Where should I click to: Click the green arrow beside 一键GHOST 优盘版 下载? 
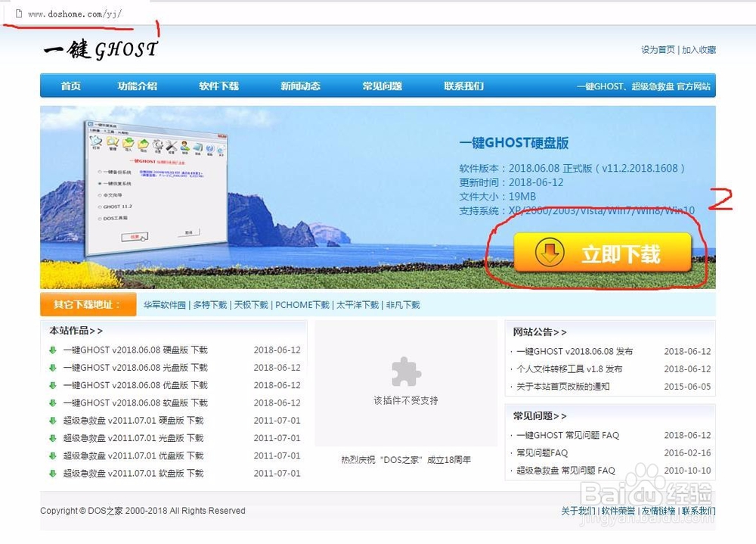[53, 385]
